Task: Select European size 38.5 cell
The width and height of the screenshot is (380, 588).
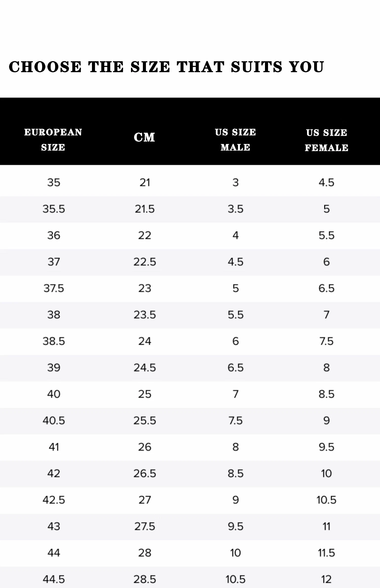Action: [x=54, y=341]
